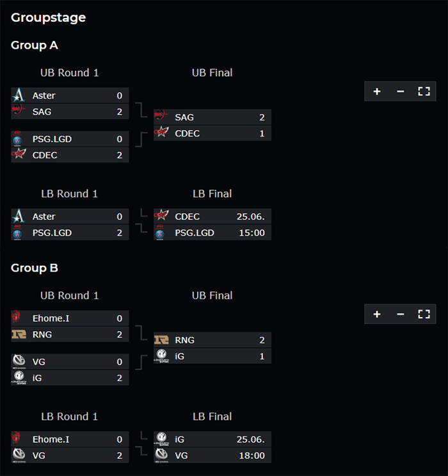This screenshot has width=448, height=476.
Task: Click Aster logo in Group A UB Round 1
Action: pyautogui.click(x=19, y=95)
